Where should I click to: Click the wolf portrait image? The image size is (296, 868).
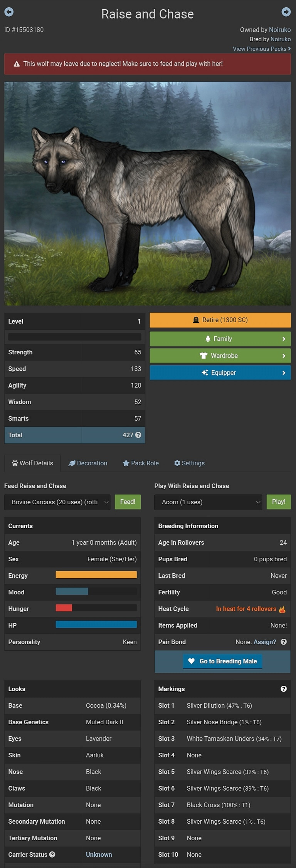(148, 193)
